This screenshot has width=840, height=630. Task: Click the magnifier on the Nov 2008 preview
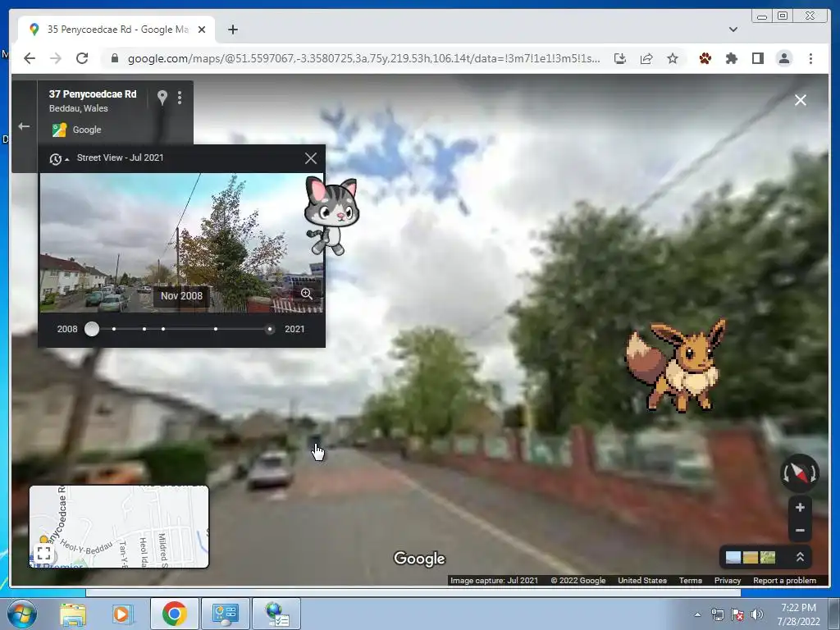coord(307,294)
